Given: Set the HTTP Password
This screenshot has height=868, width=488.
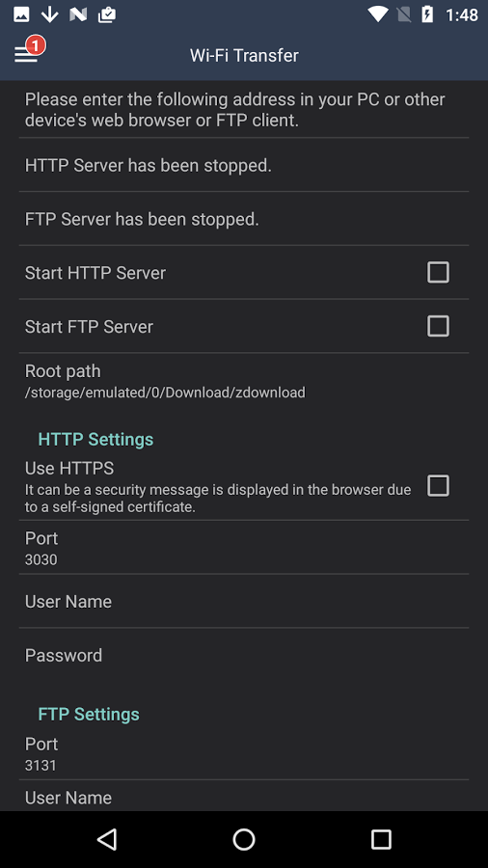Looking at the screenshot, I should (244, 655).
